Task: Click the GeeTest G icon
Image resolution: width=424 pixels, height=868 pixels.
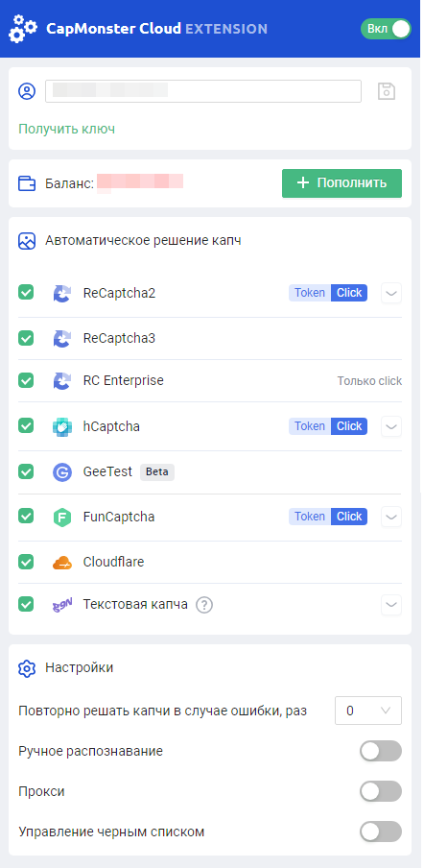Action: tap(62, 472)
